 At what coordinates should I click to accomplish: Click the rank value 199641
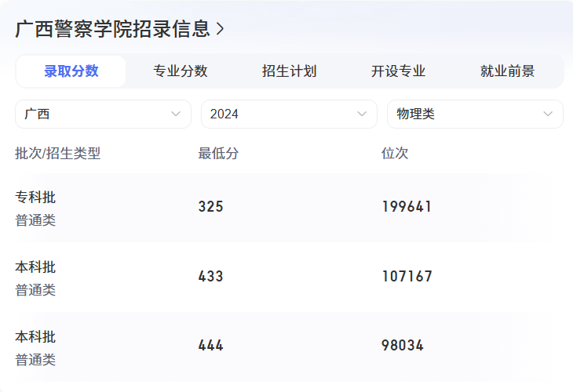click(407, 207)
